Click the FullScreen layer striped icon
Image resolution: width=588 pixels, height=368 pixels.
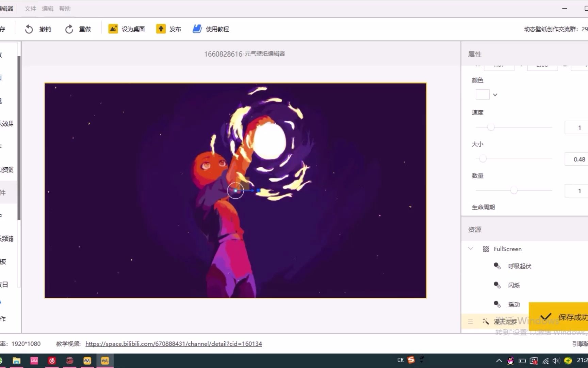pos(486,249)
